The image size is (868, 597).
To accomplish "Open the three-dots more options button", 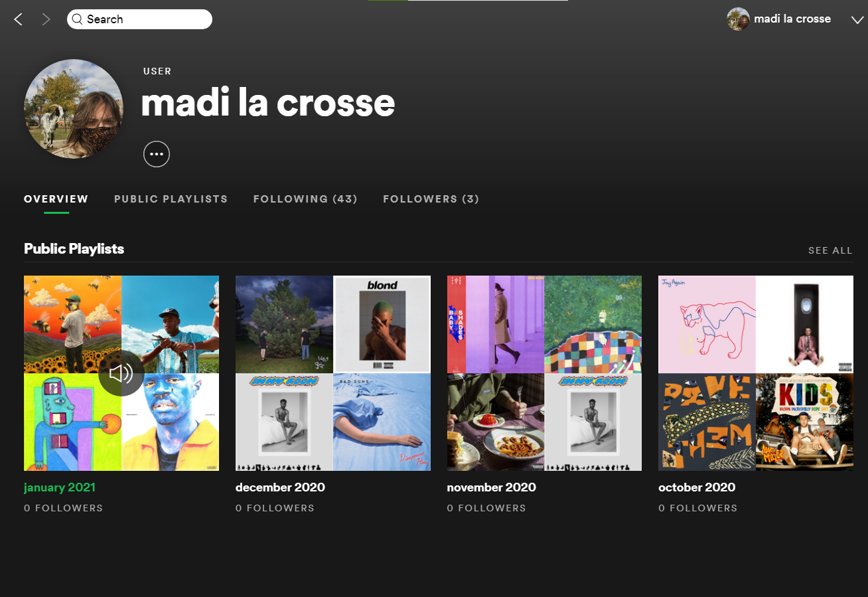I will [157, 154].
